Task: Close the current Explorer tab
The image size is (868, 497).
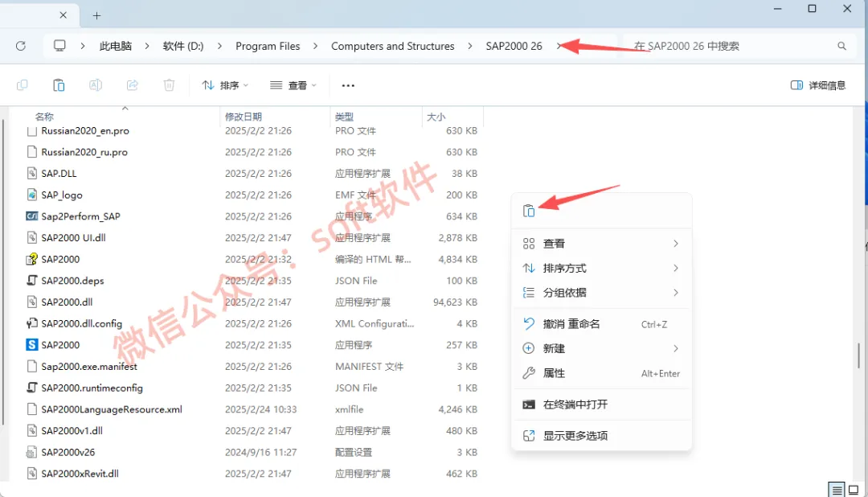Action: pyautogui.click(x=63, y=15)
